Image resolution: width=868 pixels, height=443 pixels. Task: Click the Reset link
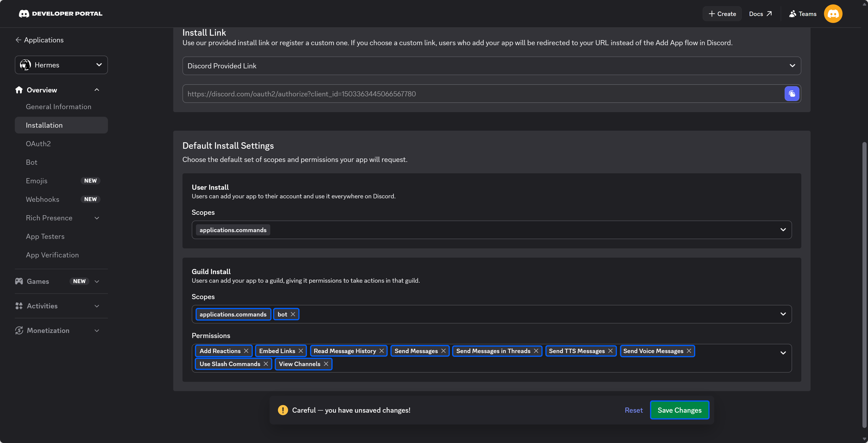click(x=633, y=410)
